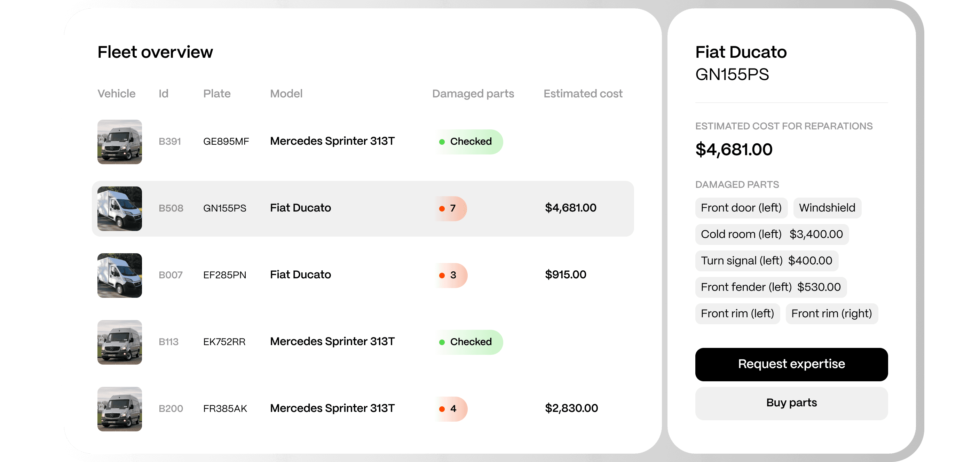The width and height of the screenshot is (980, 462).
Task: Sort by the Estimated cost column header
Action: coord(583,94)
